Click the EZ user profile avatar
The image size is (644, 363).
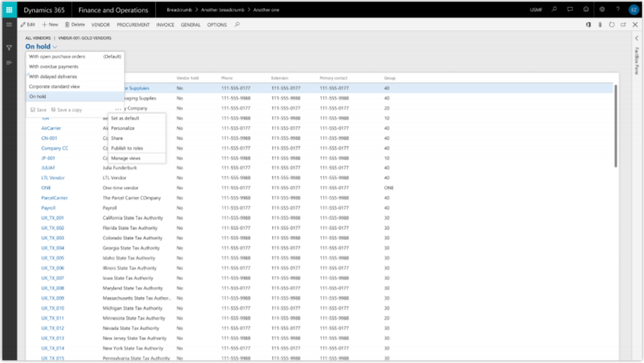633,9
